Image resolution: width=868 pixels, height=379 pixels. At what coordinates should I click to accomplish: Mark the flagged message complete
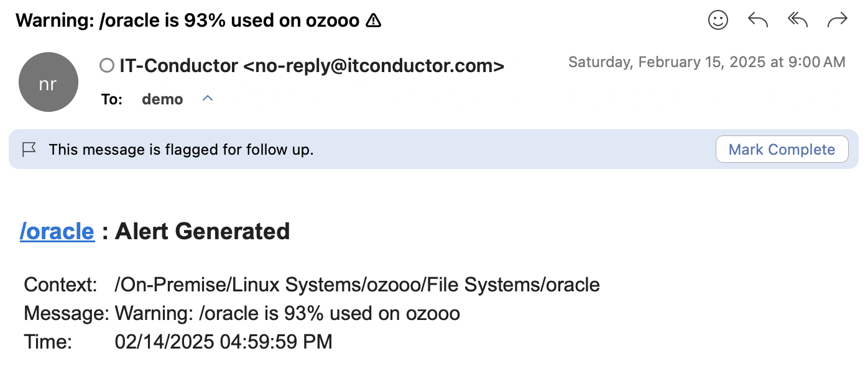pos(782,150)
